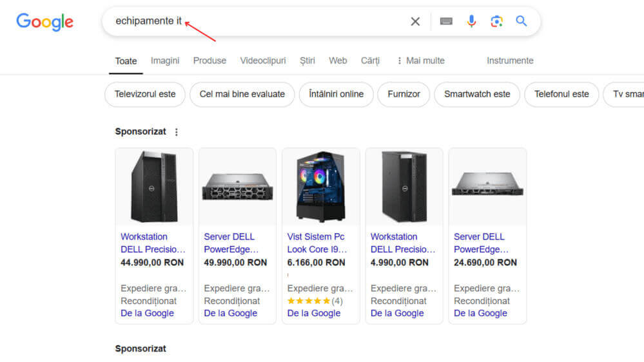Open 'De la Google' under Vist Sistem Pc card
This screenshot has width=644, height=362.
314,313
